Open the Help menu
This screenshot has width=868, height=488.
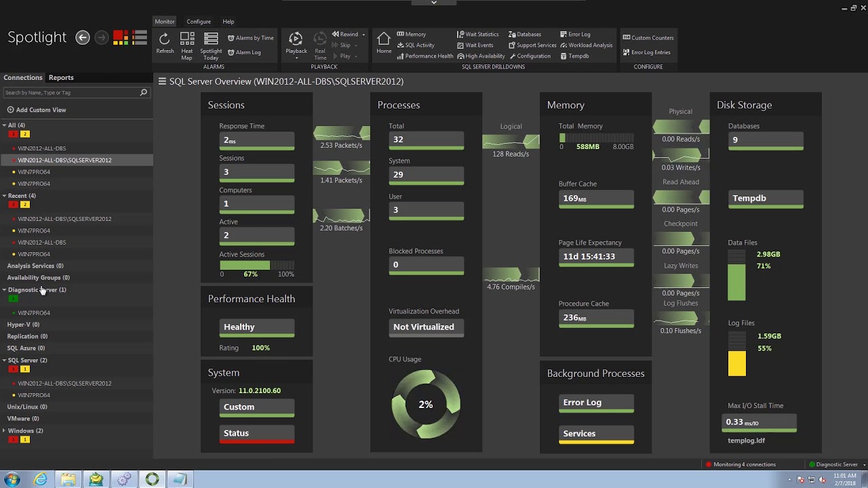click(x=229, y=22)
